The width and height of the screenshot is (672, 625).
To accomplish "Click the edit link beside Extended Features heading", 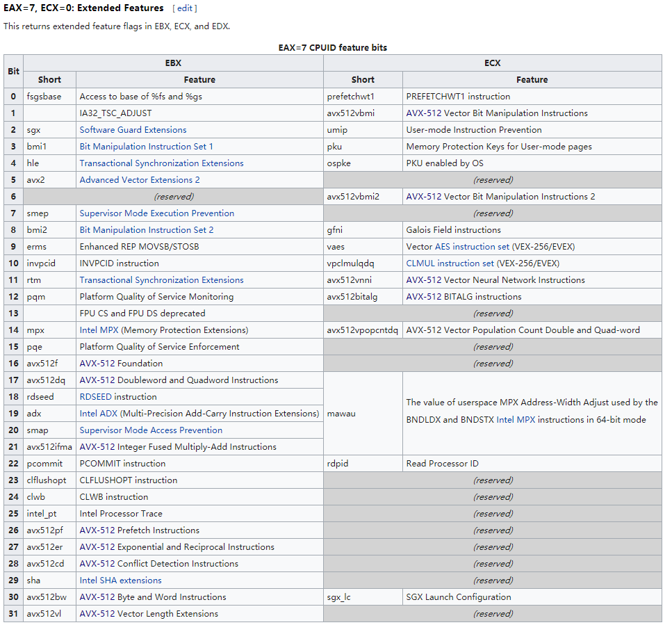I will (185, 8).
